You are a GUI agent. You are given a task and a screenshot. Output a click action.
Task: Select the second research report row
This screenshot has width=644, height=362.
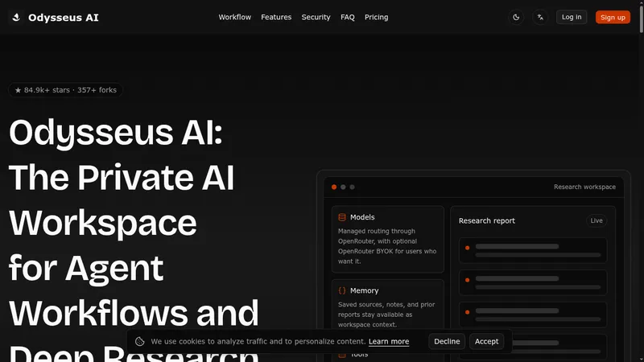coord(533,282)
